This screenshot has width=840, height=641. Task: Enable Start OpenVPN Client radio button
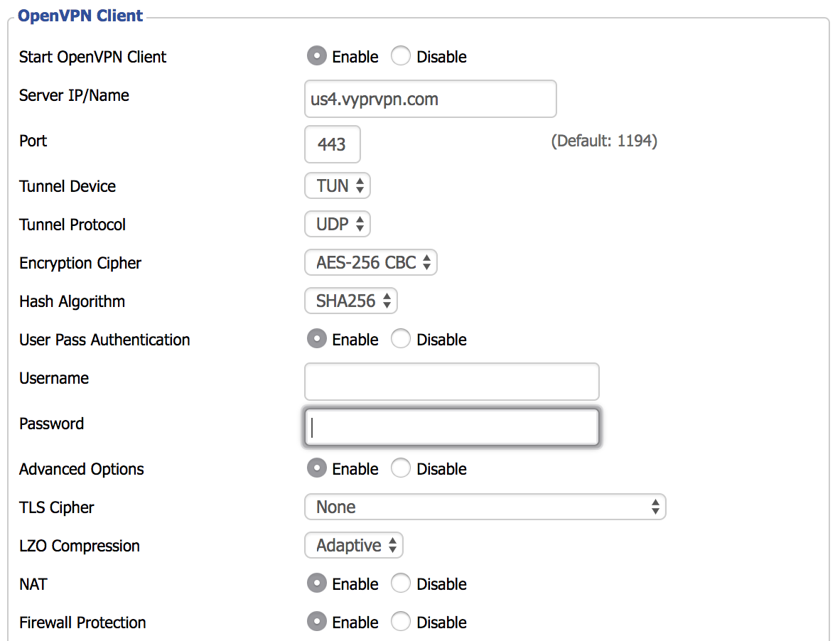click(317, 57)
